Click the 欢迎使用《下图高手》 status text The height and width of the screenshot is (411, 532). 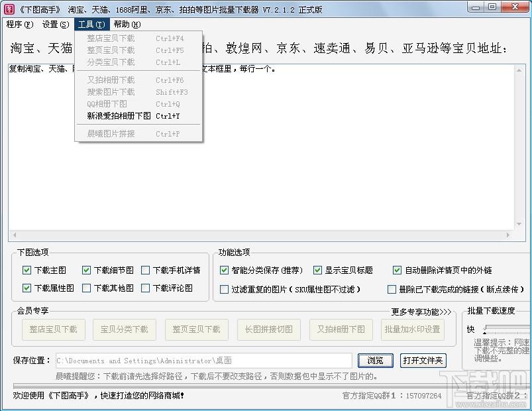[x=98, y=396]
